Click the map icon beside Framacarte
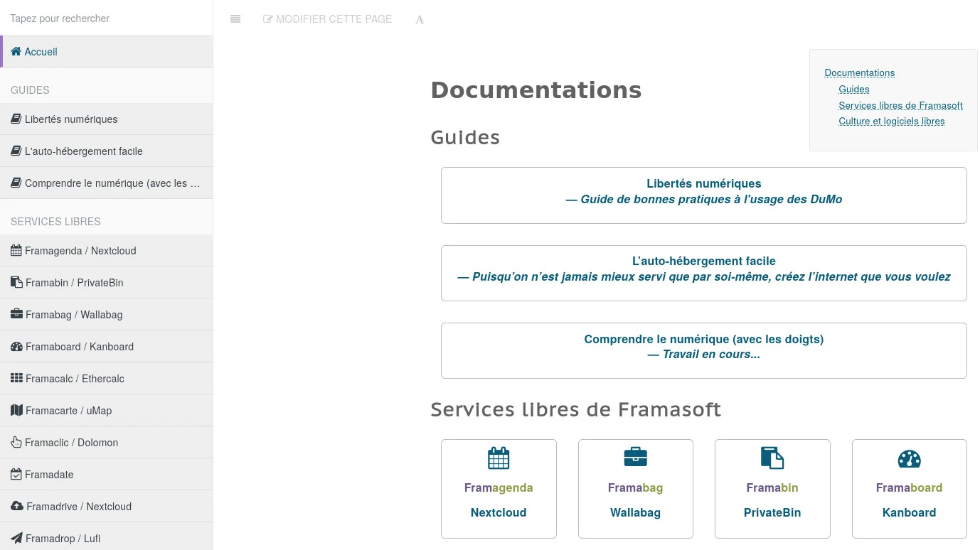 pos(16,411)
